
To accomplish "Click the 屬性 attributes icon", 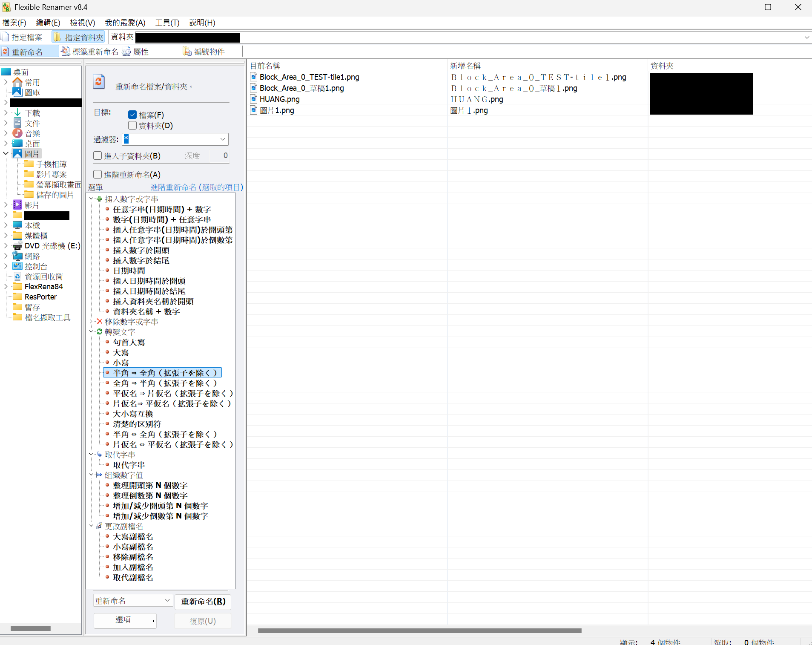I will pos(126,52).
